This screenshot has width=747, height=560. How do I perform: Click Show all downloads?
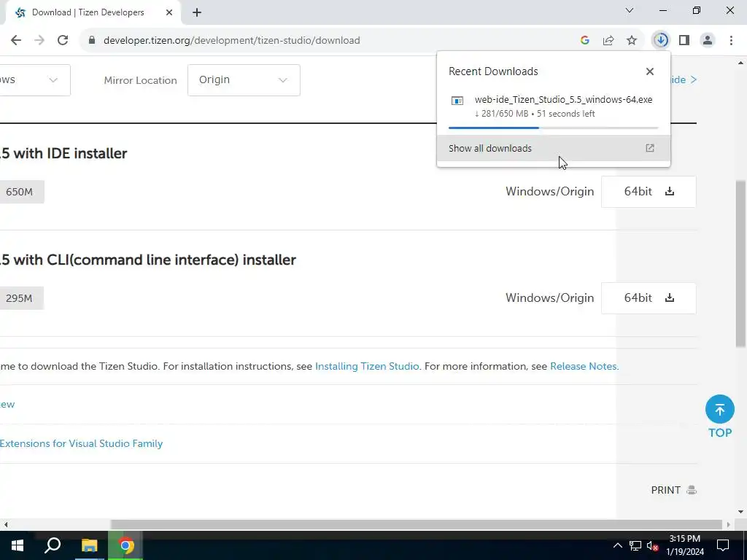click(x=554, y=148)
